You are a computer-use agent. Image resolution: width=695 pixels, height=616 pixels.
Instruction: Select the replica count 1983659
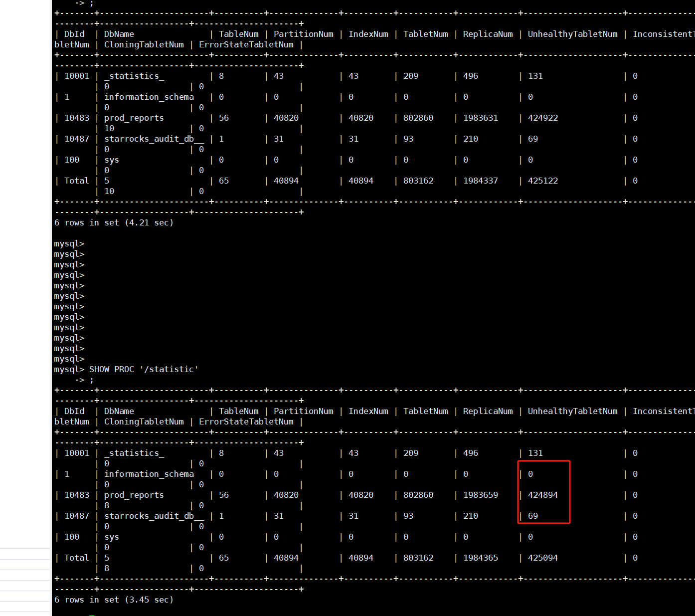tap(480, 495)
